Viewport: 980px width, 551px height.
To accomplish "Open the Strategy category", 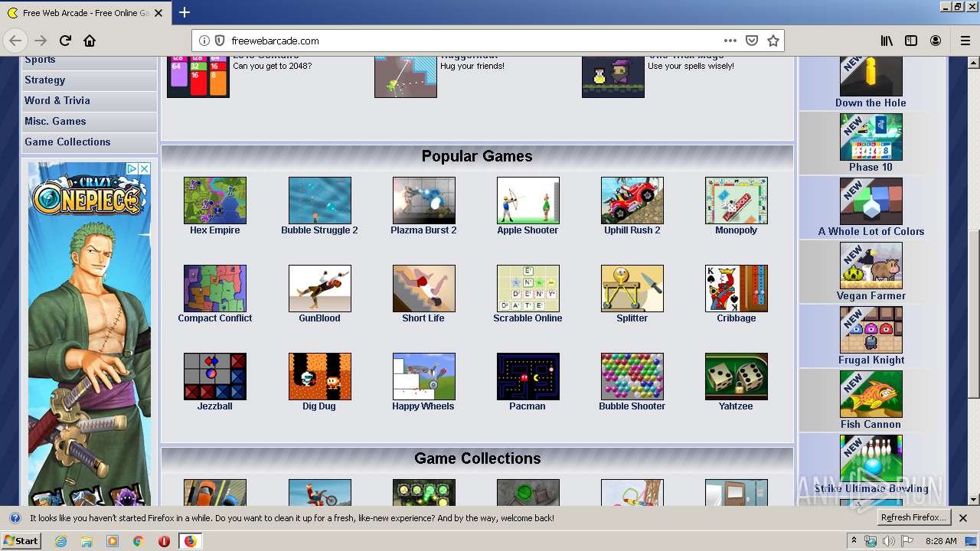I will point(89,80).
